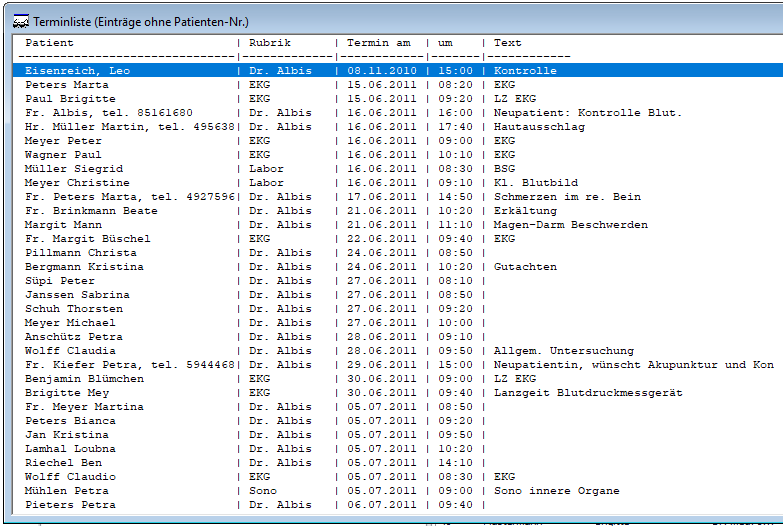Select the Süpi Peter row
Screen dimensions: 783x526
(397, 280)
